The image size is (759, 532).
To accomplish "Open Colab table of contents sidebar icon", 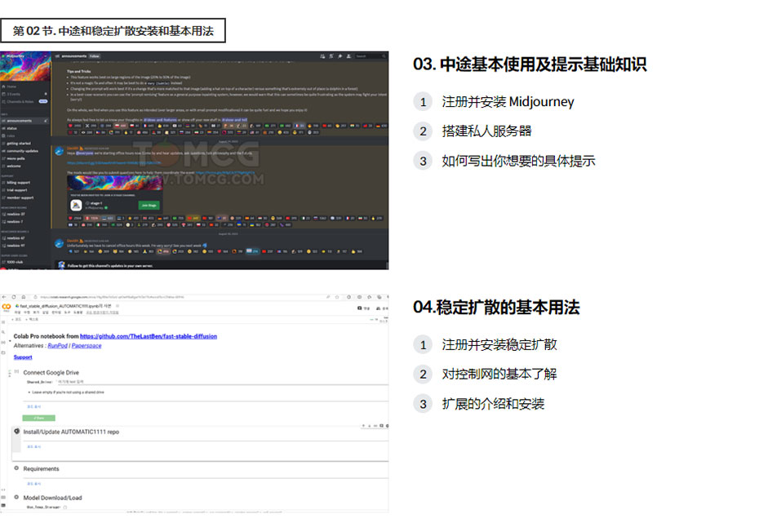I will tap(3, 322).
